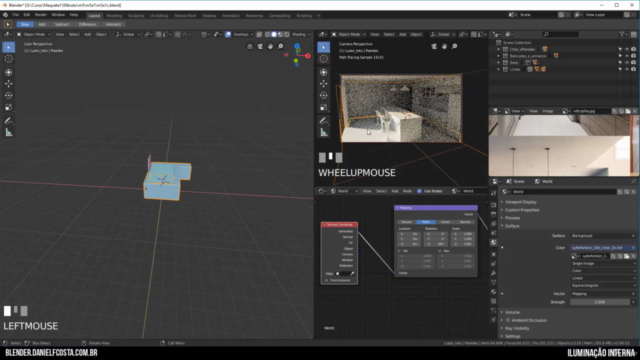The width and height of the screenshot is (640, 360).
Task: Open the Equirectangular projection dropdown
Action: click(603, 286)
